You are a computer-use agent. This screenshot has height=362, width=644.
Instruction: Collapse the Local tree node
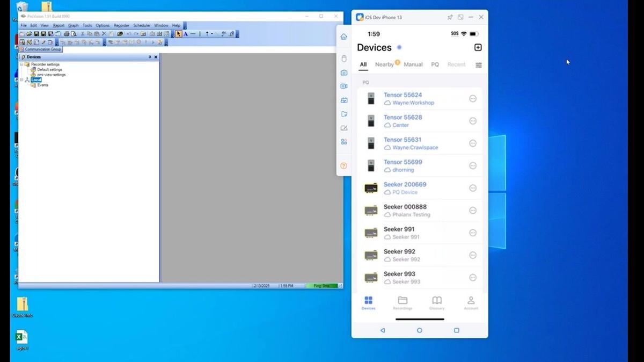point(21,80)
